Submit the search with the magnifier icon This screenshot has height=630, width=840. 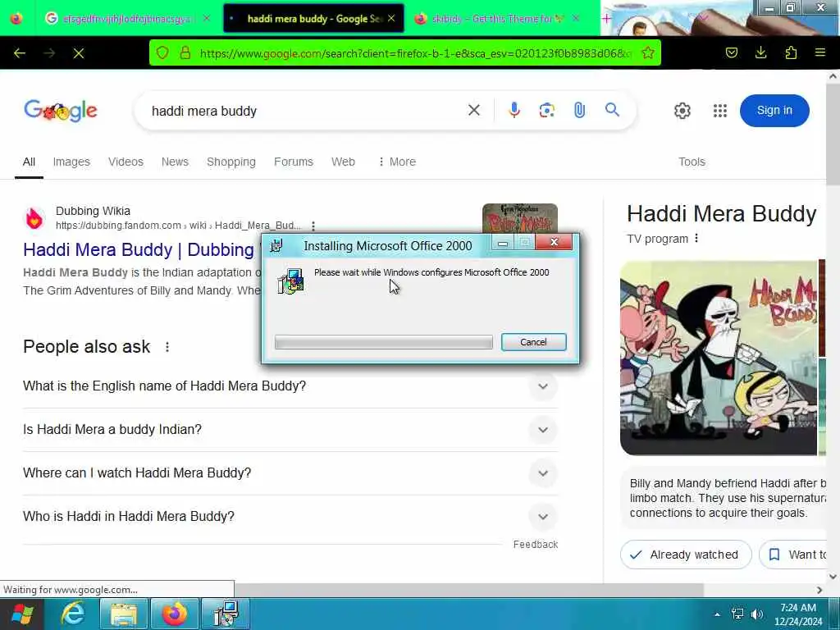(612, 110)
